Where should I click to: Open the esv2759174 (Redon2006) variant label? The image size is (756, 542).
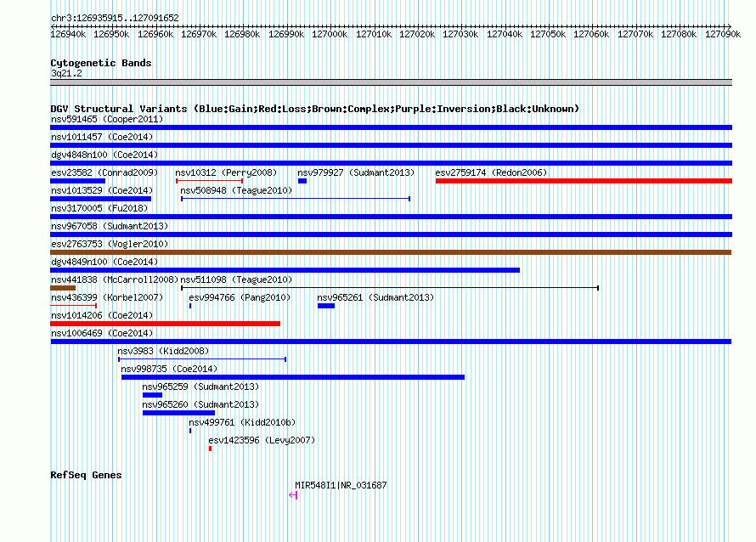click(x=491, y=172)
